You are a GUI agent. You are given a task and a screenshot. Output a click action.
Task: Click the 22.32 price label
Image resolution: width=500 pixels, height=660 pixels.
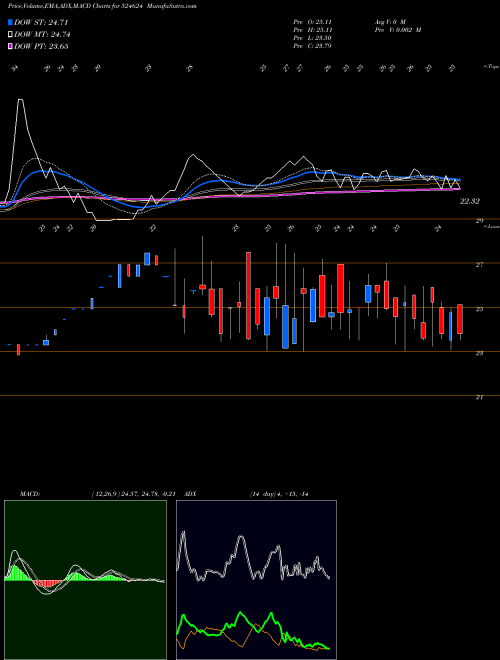[x=469, y=202]
